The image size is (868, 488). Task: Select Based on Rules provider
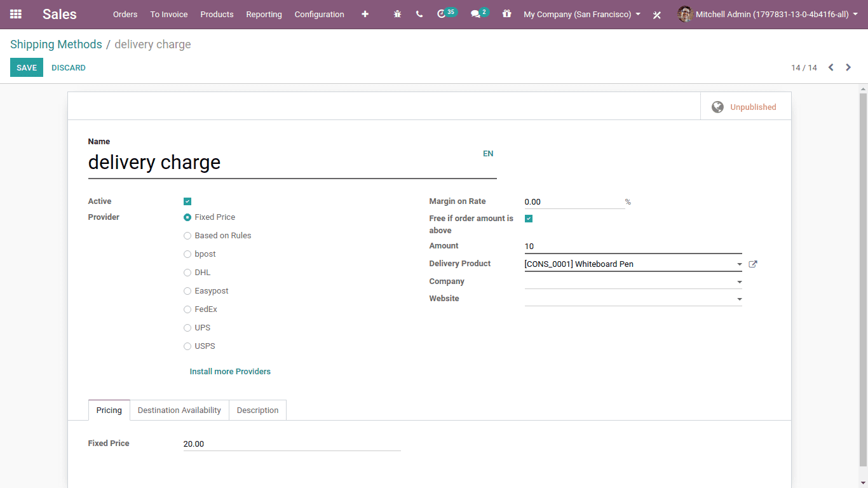click(x=187, y=236)
